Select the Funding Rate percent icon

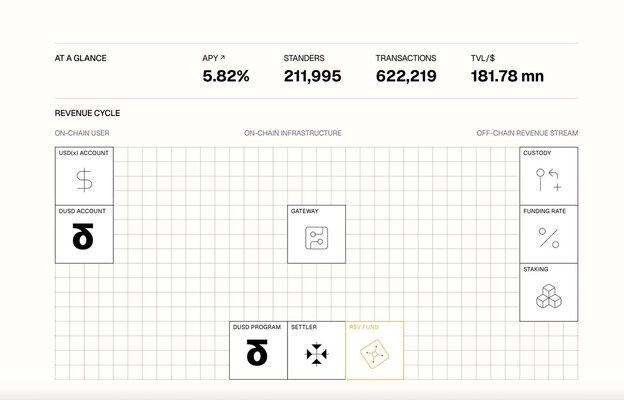tap(549, 238)
